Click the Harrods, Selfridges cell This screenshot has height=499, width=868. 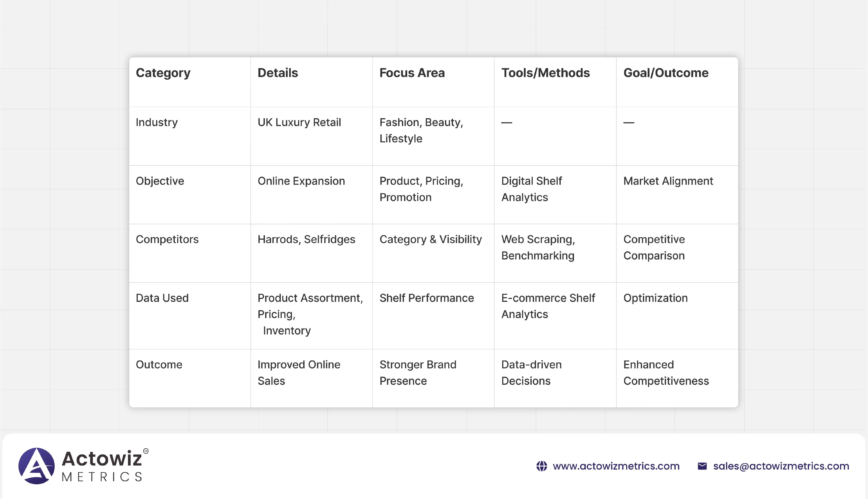click(x=306, y=239)
